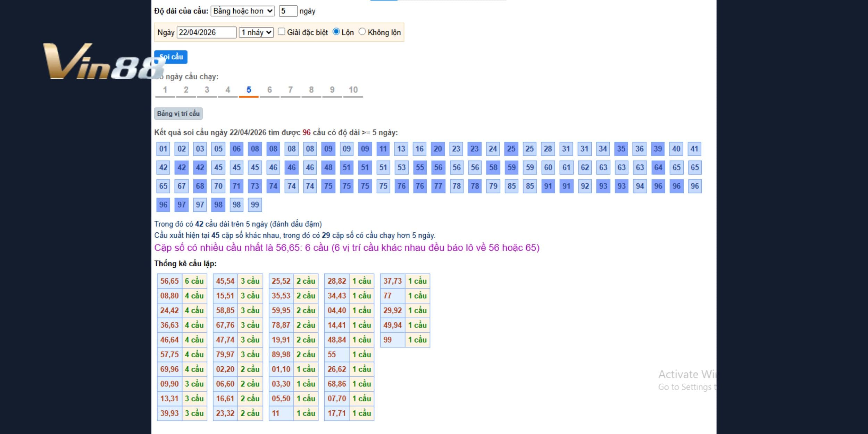Enable the Giải đặc biệt checkbox
This screenshot has width=868, height=434.
click(x=282, y=32)
